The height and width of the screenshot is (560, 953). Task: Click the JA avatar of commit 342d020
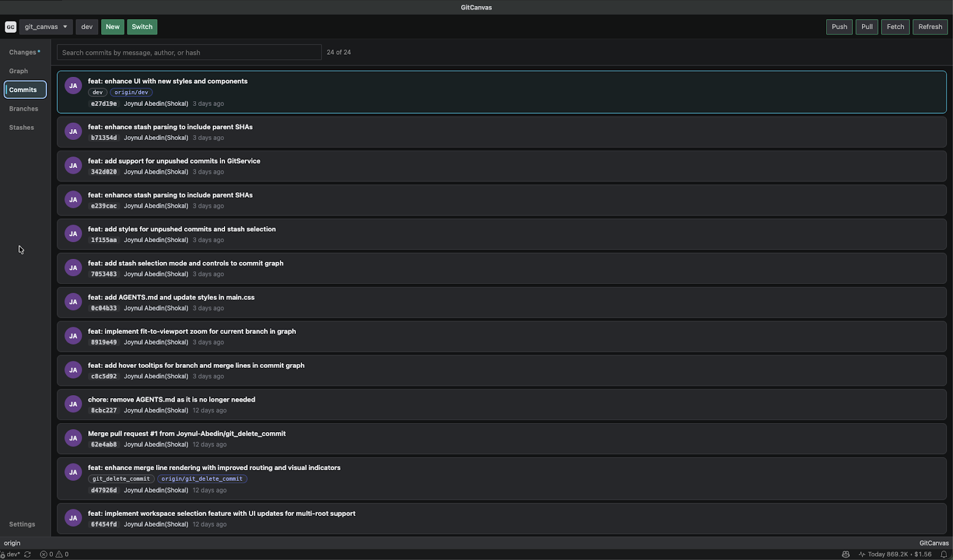(x=73, y=165)
